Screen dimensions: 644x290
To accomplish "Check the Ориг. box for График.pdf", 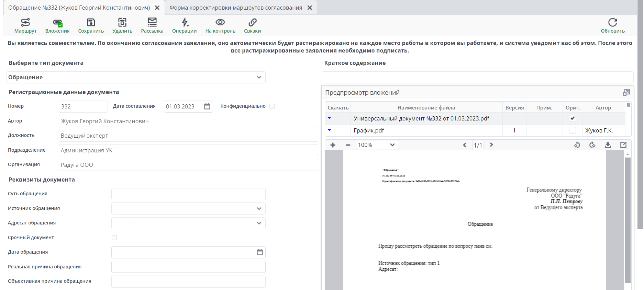I will [x=572, y=130].
